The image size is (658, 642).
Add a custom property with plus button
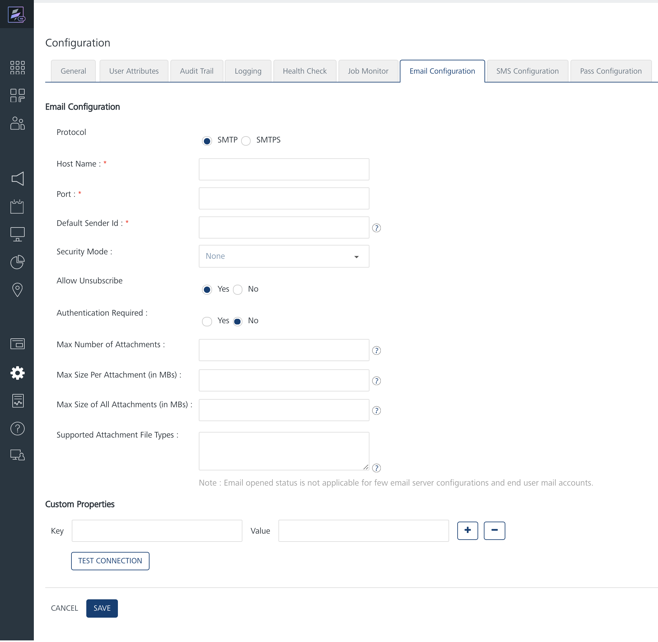tap(467, 531)
